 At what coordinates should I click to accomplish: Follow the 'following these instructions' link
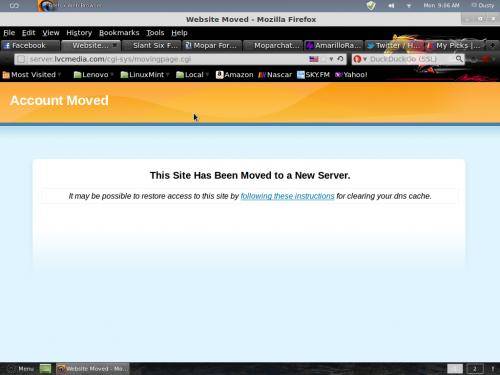287,196
